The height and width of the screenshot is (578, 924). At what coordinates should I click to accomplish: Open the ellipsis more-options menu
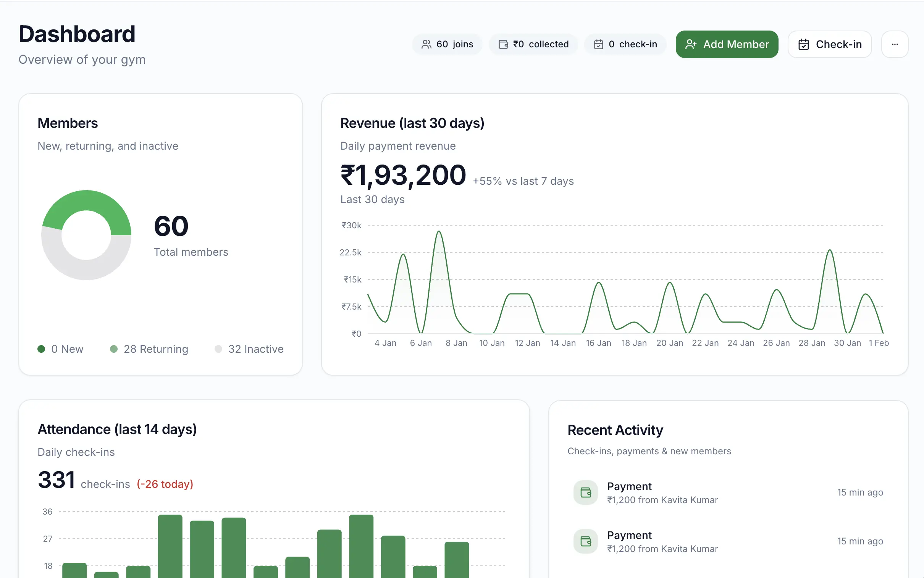[x=895, y=44]
